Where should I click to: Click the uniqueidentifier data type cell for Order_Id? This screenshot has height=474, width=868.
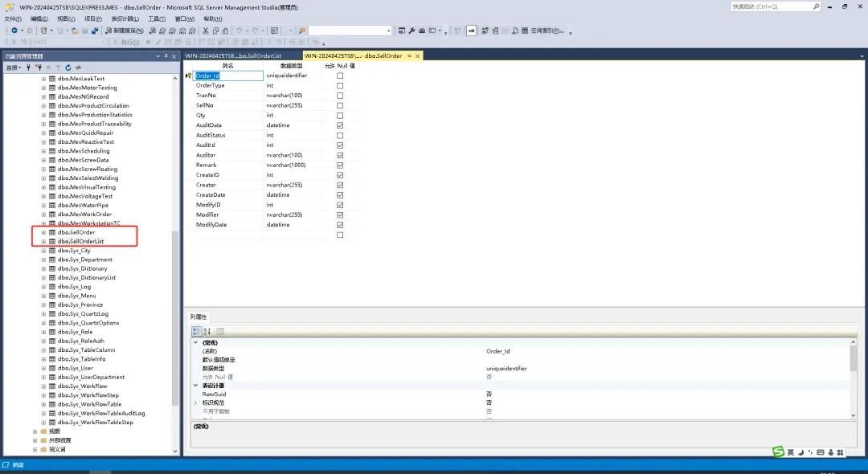point(293,76)
